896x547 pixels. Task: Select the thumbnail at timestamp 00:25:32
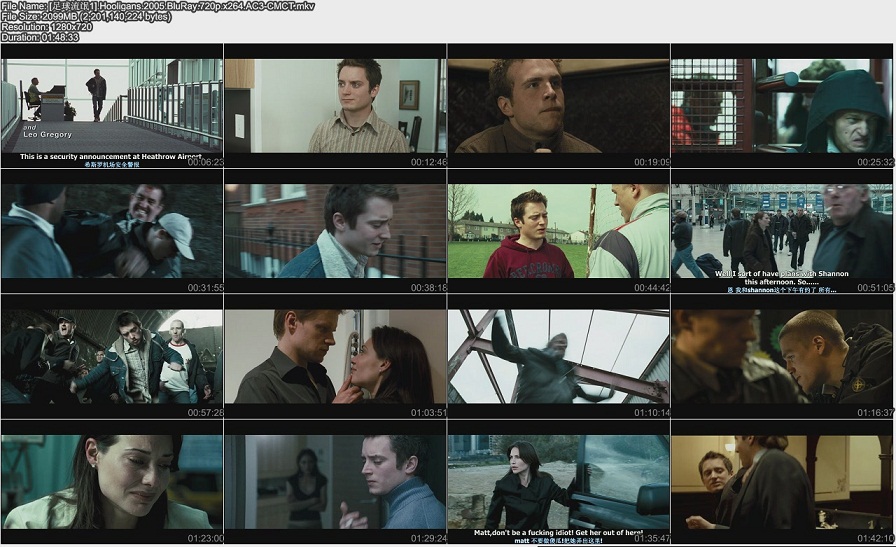pos(782,106)
